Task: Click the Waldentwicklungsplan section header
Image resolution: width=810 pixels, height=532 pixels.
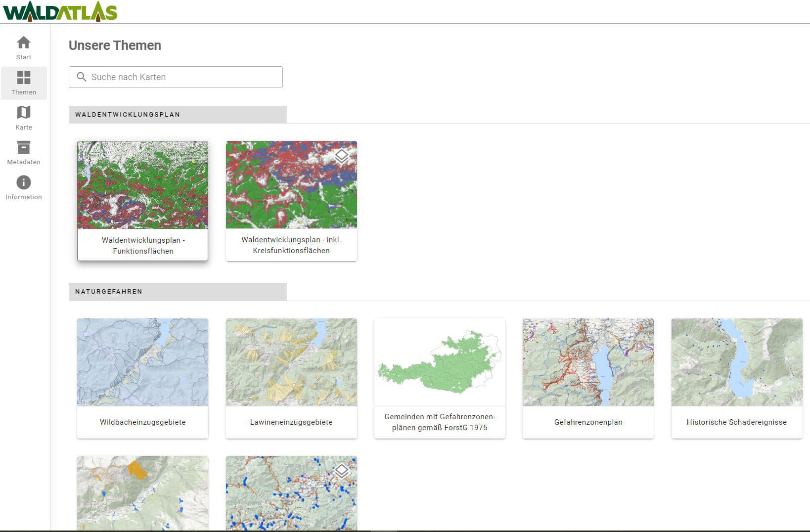Action: point(128,115)
